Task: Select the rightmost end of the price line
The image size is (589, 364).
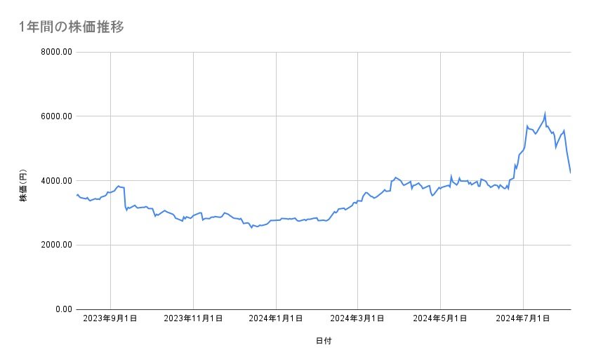Action: [x=570, y=172]
